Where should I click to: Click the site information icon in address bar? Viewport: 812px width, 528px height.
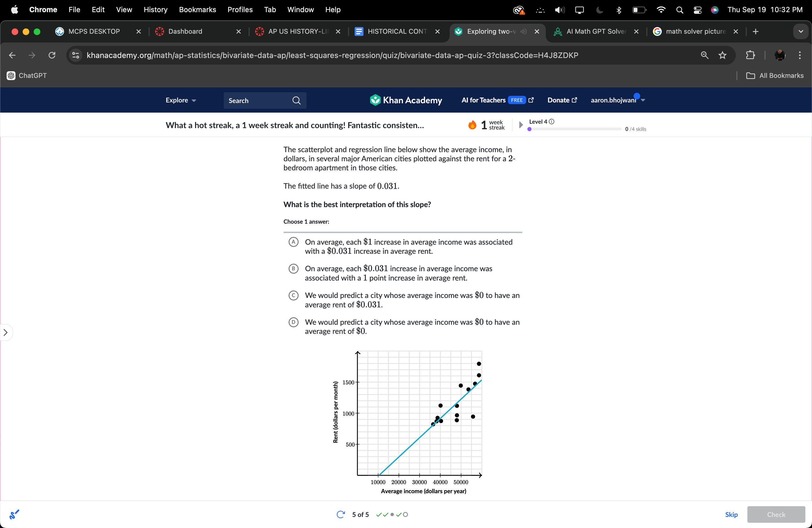(76, 55)
